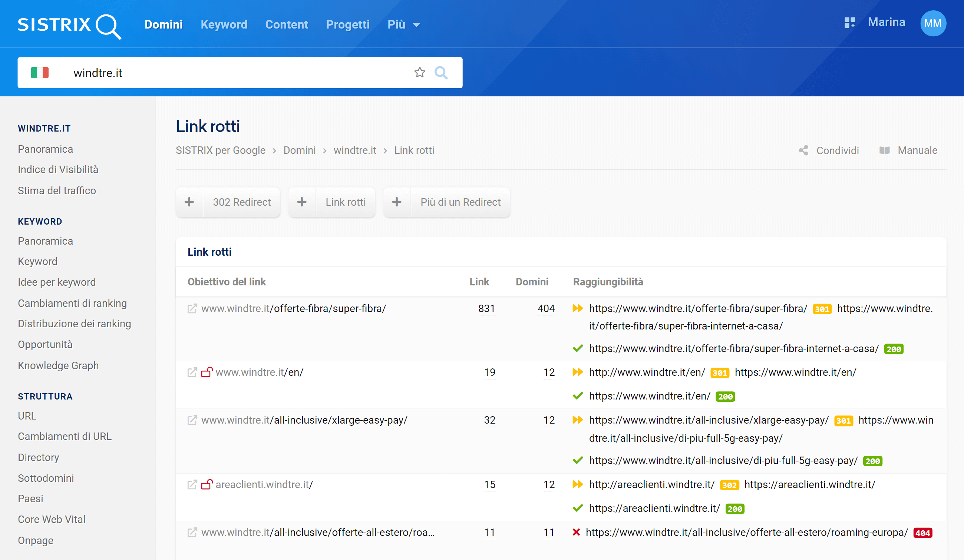This screenshot has height=560, width=964.
Task: Open URL under Struttura
Action: (x=27, y=416)
